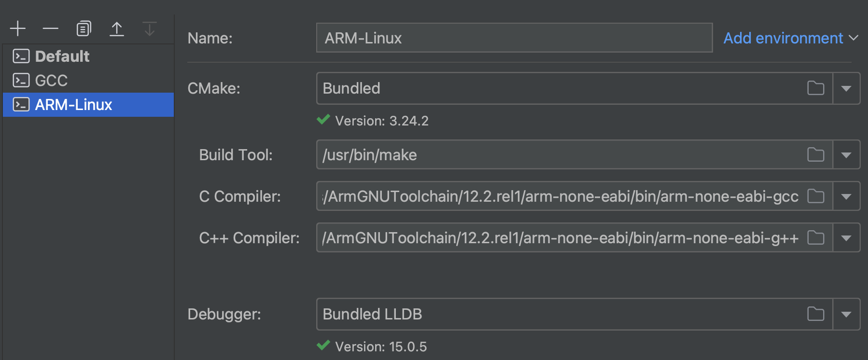Browse for Build Tool path folder icon
This screenshot has width=868, height=360.
pos(815,155)
